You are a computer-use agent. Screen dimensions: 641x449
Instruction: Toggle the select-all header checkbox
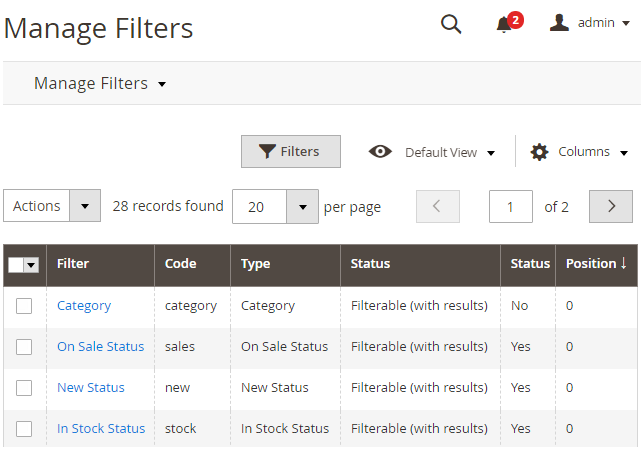tap(16, 265)
